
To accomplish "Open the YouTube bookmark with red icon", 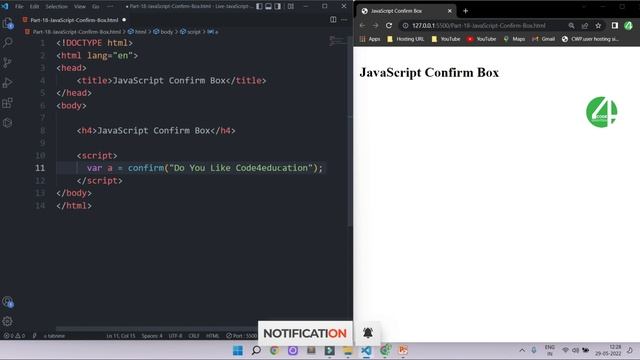I will (x=482, y=39).
